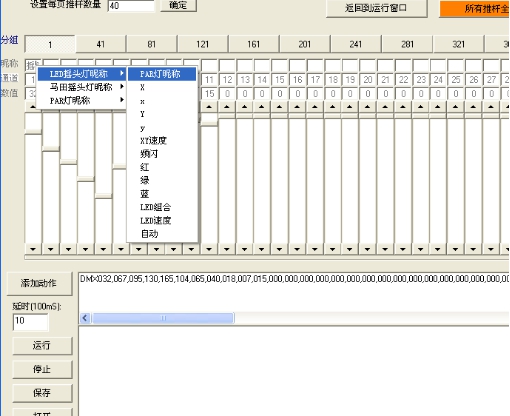Switch to group tab 281
Viewport: 510px width, 416px height.
[407, 44]
